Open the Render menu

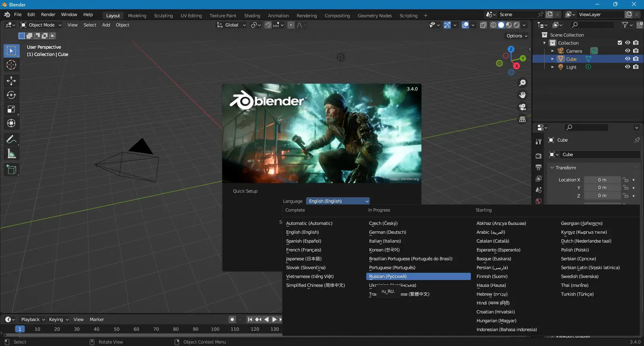point(48,14)
